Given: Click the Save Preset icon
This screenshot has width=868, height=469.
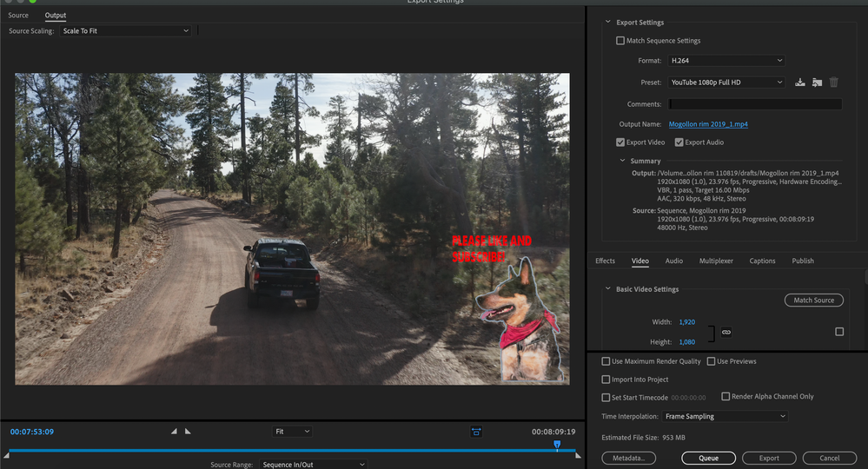Looking at the screenshot, I should [x=800, y=83].
